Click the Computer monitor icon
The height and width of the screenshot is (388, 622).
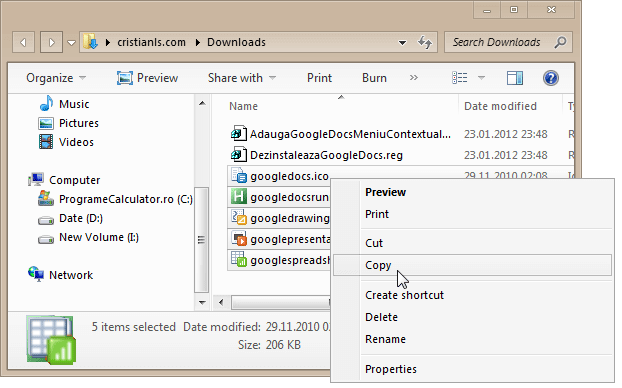(x=36, y=179)
